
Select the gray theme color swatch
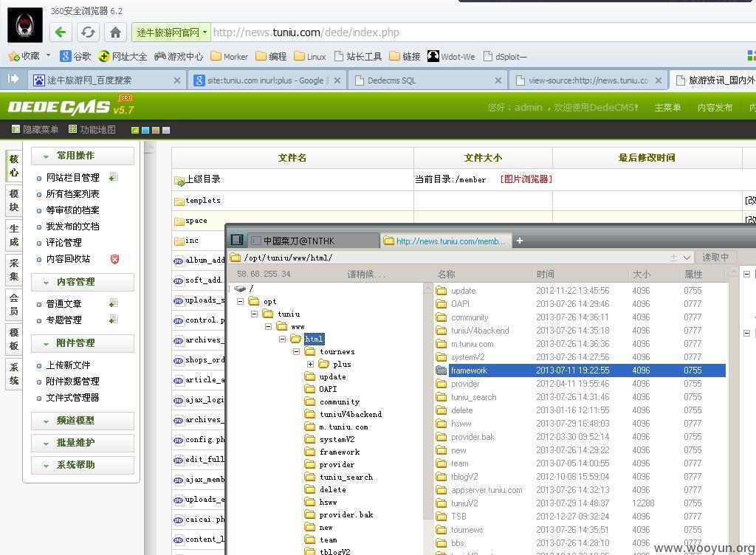coord(166,130)
